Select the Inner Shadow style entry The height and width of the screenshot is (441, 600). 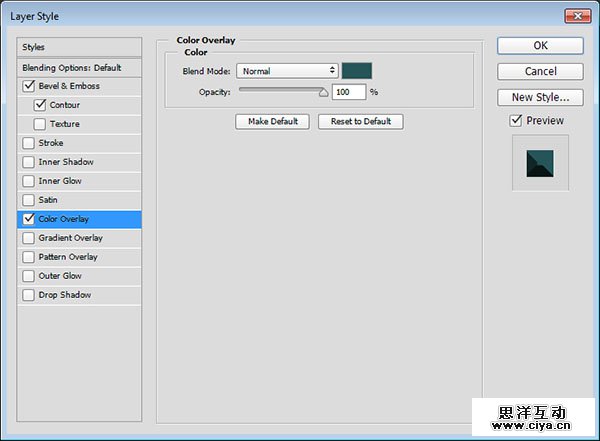(x=66, y=162)
